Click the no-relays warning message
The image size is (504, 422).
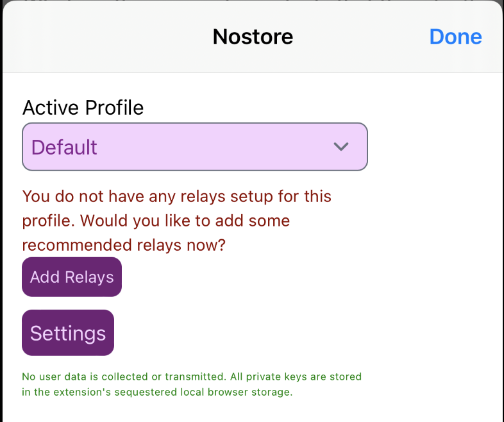coord(176,220)
